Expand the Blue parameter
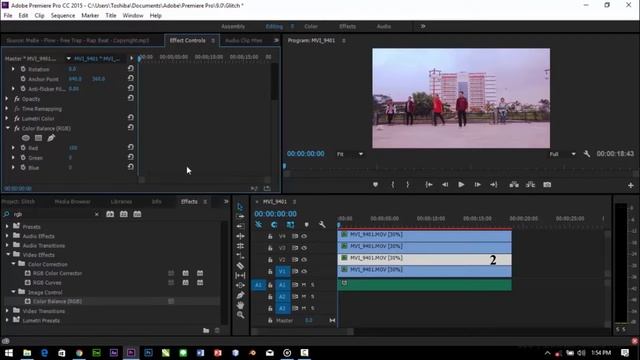Viewport: 640px width, 360px height. pos(13,167)
